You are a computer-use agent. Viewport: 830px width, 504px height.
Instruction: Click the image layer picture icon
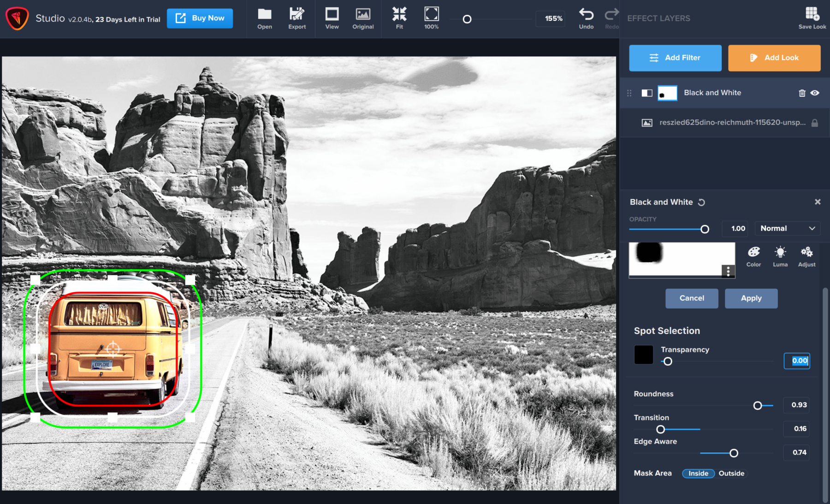tap(647, 123)
